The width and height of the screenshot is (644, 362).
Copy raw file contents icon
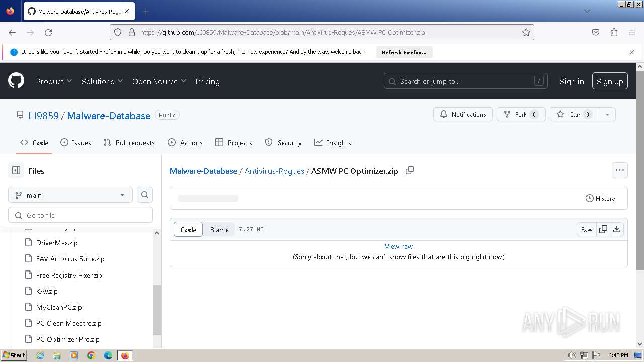coord(603,229)
